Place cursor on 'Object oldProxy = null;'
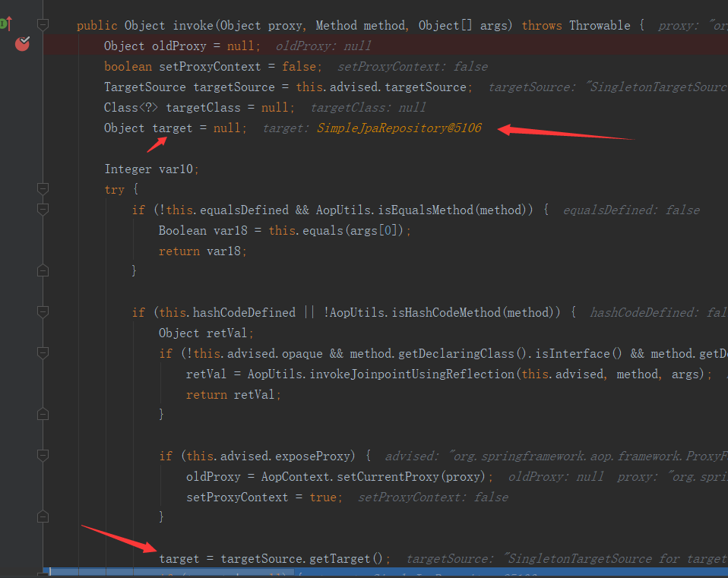Viewport: 728px width, 578px height. pyautogui.click(x=182, y=46)
